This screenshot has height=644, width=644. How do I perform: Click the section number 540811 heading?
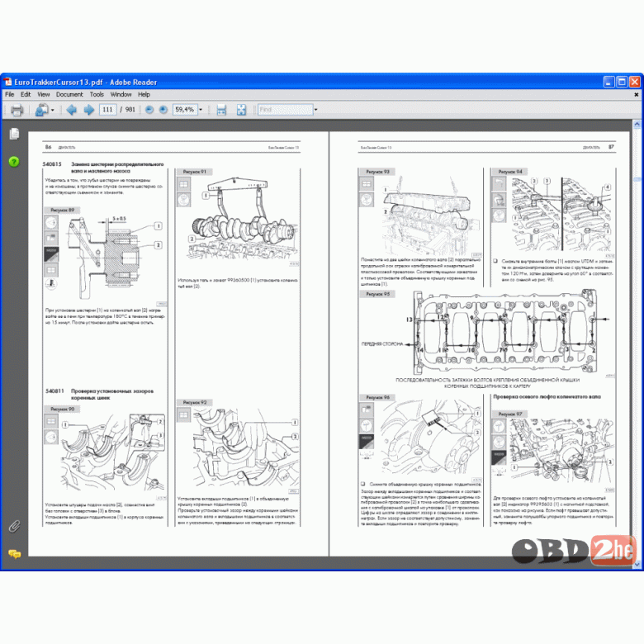click(54, 391)
